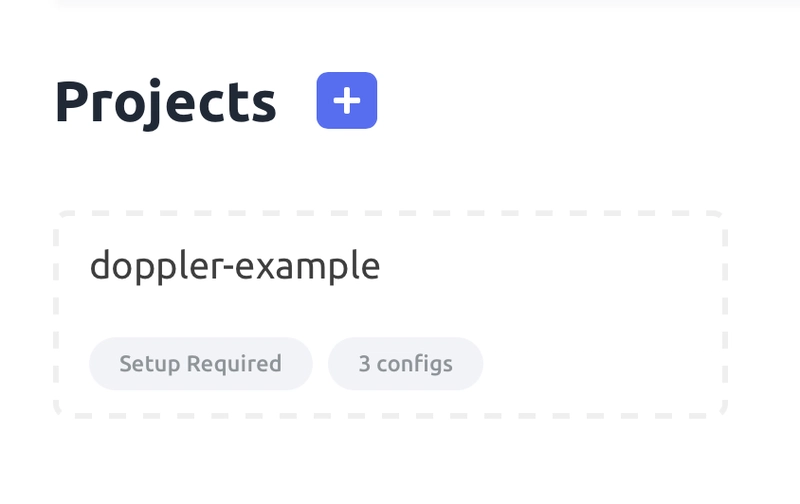Click the doppler-example project name
Viewport: 800px width, 504px height.
235,266
